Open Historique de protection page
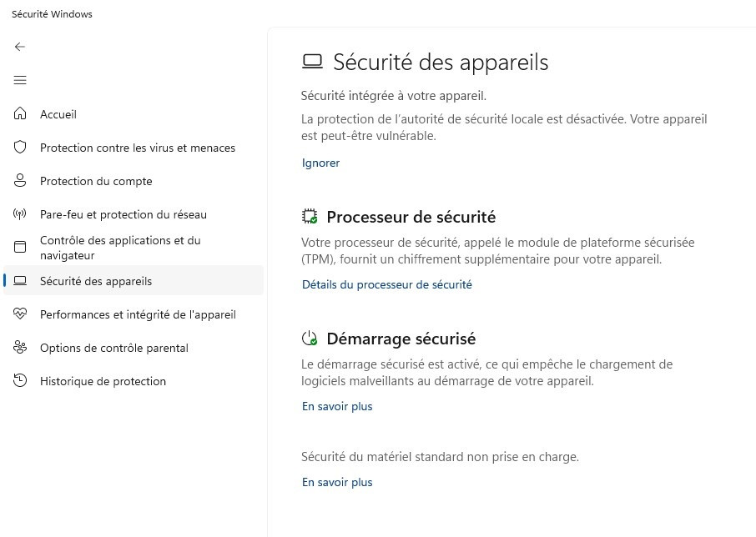Image resolution: width=756 pixels, height=537 pixels. (x=103, y=381)
